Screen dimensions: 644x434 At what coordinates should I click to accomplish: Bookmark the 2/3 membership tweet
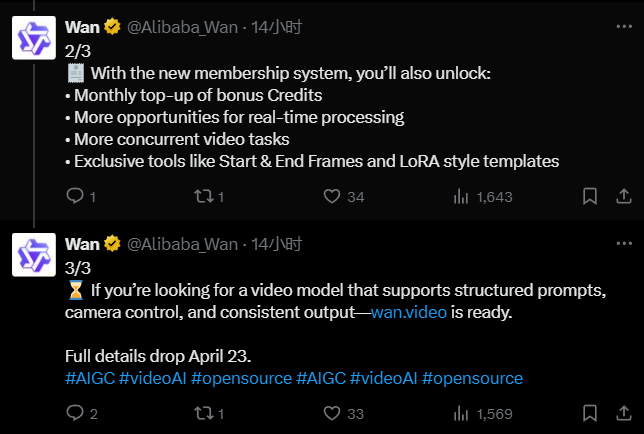coord(590,197)
